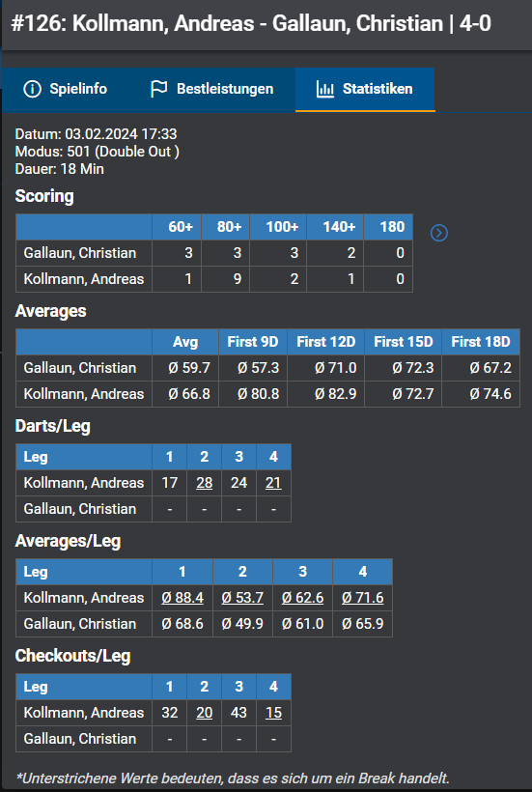Click the bar chart icon on Statistiken
This screenshot has height=792, width=532.
[x=325, y=90]
